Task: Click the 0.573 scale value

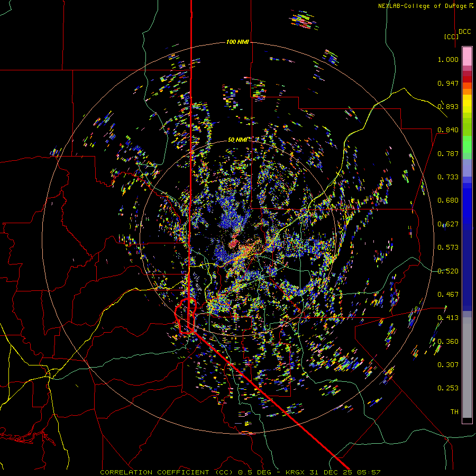Action: 448,248
